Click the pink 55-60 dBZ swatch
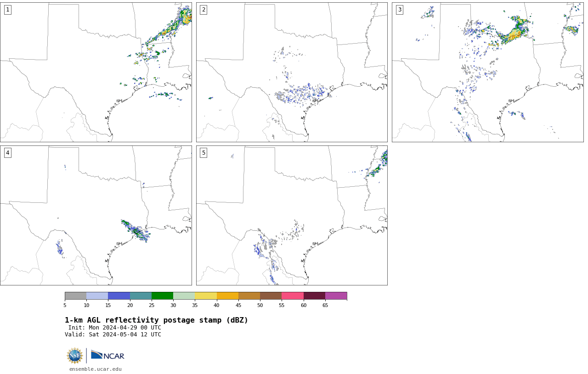Viewport: 588px width, 374px height. [x=293, y=296]
